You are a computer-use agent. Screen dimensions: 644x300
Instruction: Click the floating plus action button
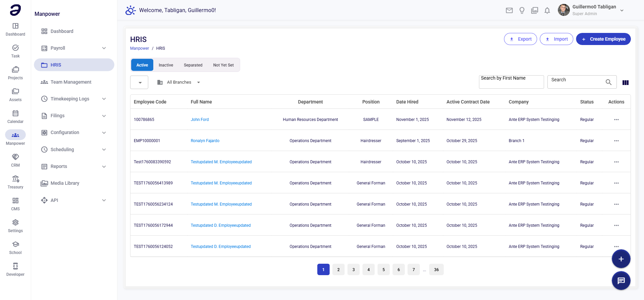point(621,259)
